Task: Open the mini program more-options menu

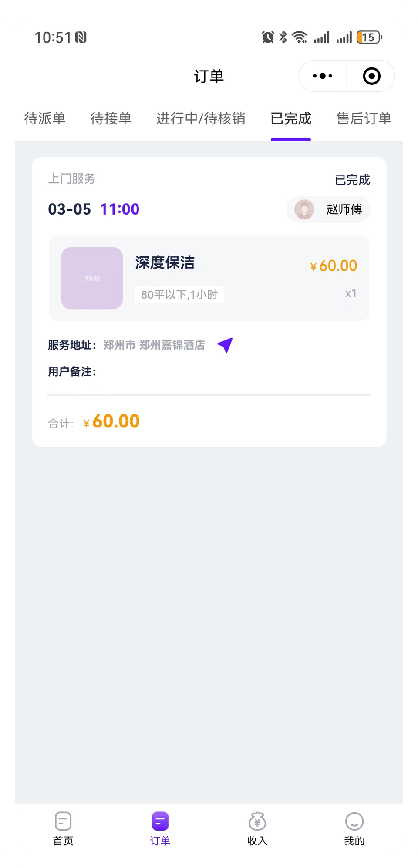Action: 323,76
